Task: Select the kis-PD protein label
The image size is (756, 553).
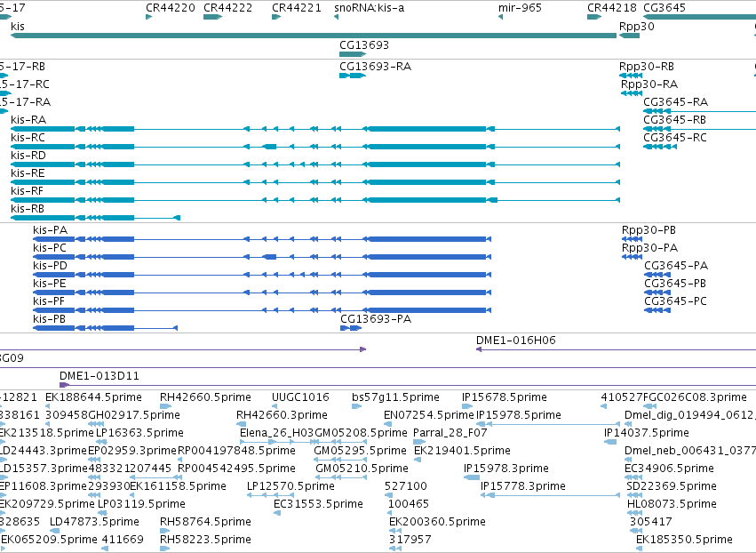Action: (x=50, y=266)
